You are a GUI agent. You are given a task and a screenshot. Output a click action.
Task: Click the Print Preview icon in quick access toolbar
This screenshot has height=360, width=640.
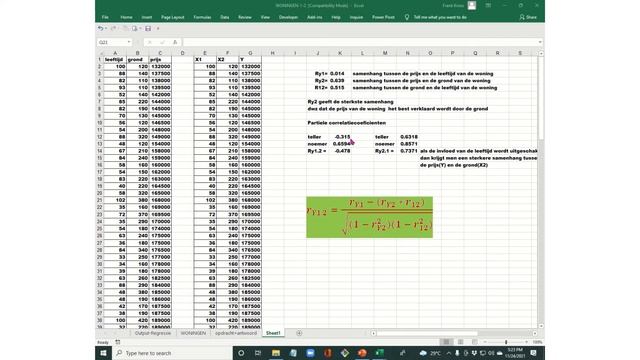134,29
